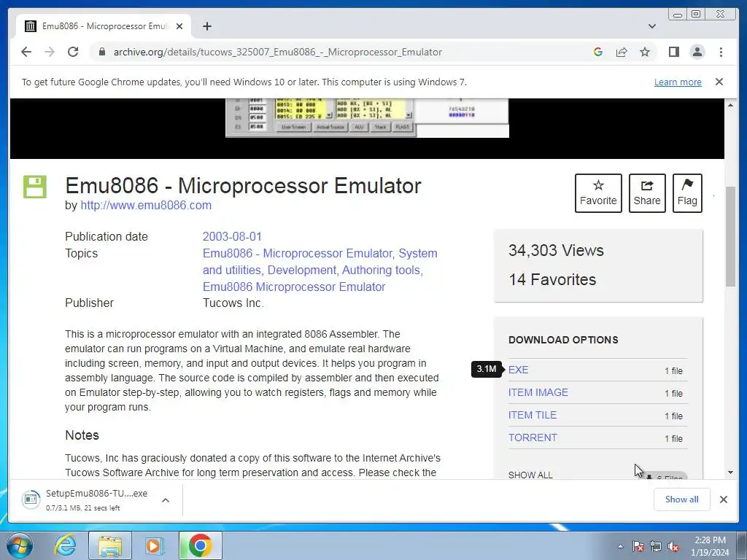The image size is (747, 560).
Task: Open the http://www.emu8086.com author link
Action: point(146,205)
